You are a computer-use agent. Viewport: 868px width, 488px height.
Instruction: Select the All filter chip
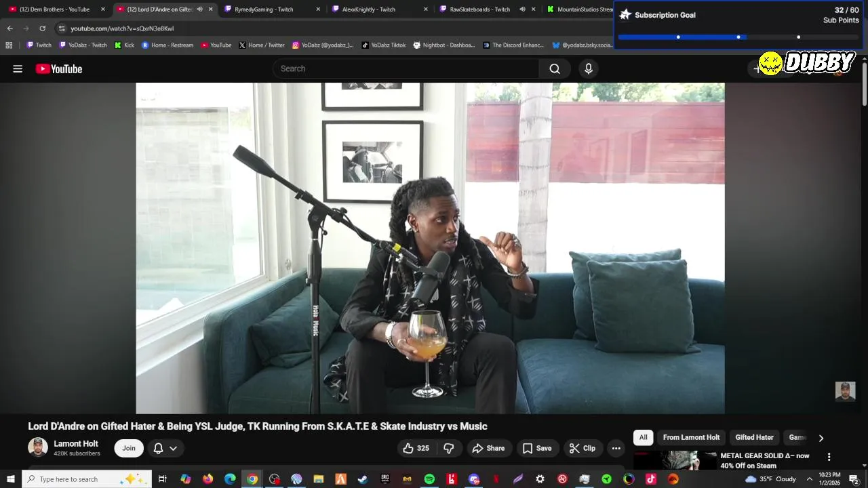(643, 437)
